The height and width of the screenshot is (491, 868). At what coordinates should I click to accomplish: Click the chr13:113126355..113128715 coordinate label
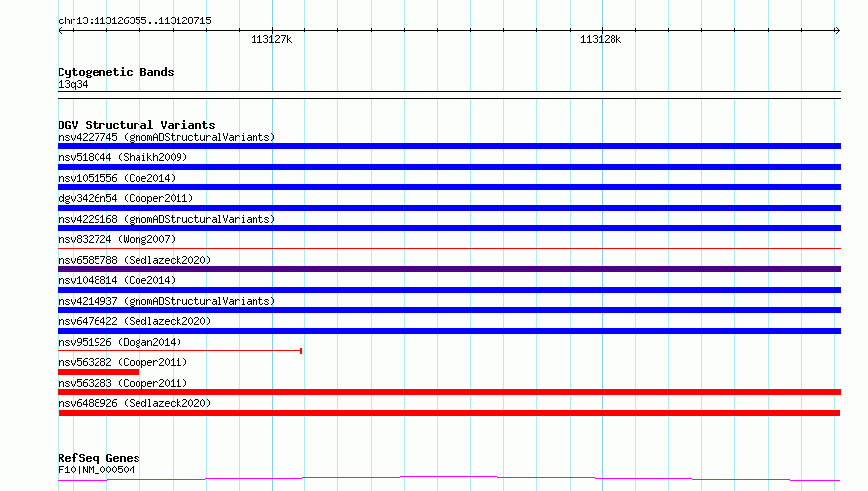135,20
